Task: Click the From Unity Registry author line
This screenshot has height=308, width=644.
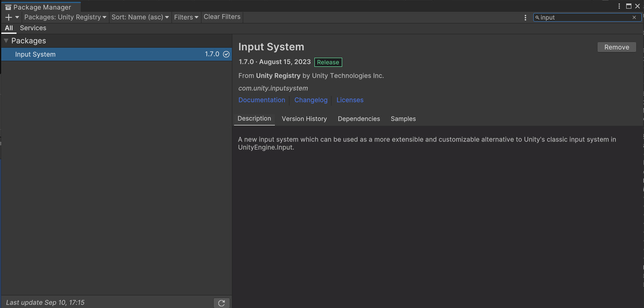Action: click(x=311, y=75)
